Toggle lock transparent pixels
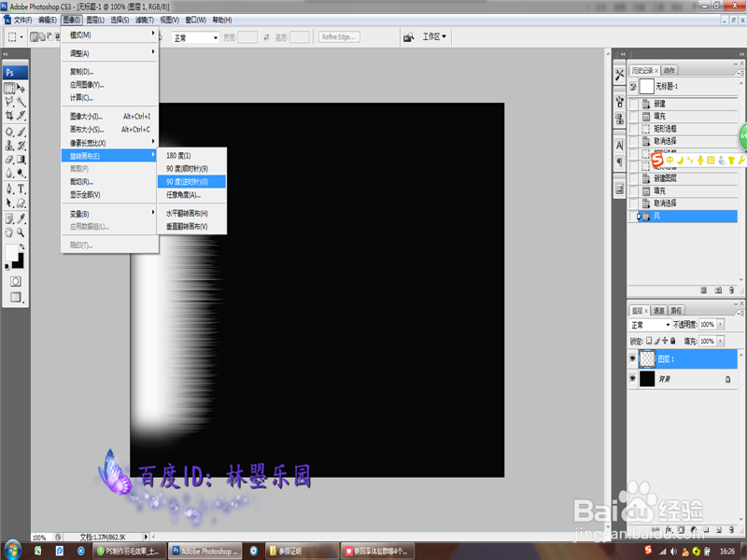Image resolution: width=747 pixels, height=560 pixels. coord(649,341)
